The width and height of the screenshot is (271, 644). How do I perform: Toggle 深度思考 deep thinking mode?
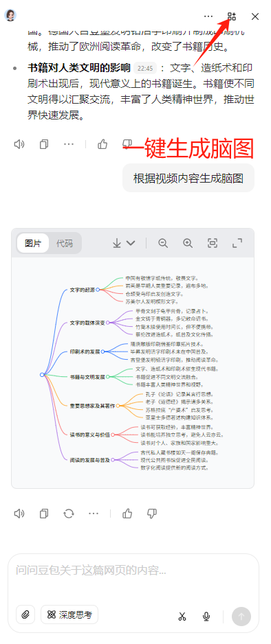[x=69, y=615]
